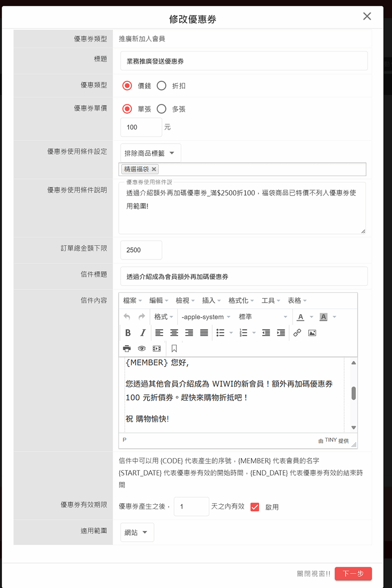The width and height of the screenshot is (392, 588).
Task: Remove the 精選福袋 tag
Action: (x=154, y=169)
